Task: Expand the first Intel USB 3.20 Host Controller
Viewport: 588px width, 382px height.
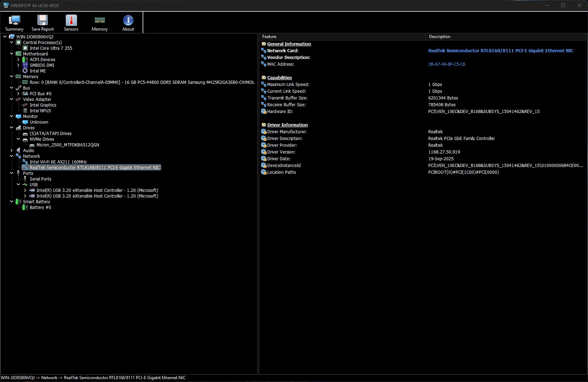Action: (x=25, y=190)
